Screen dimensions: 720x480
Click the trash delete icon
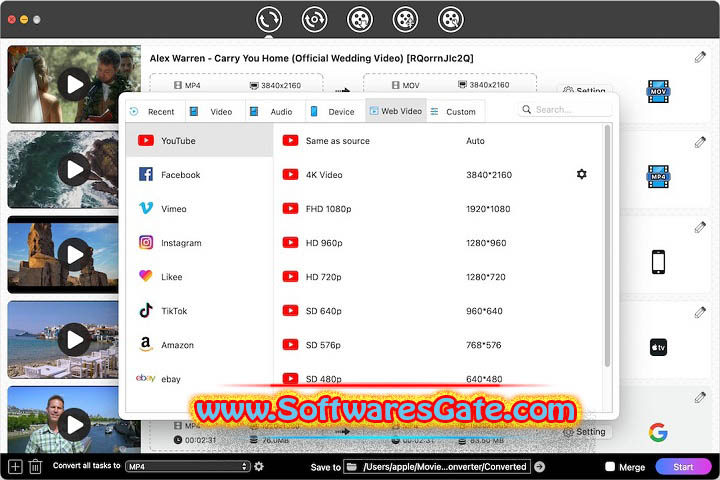tap(35, 467)
